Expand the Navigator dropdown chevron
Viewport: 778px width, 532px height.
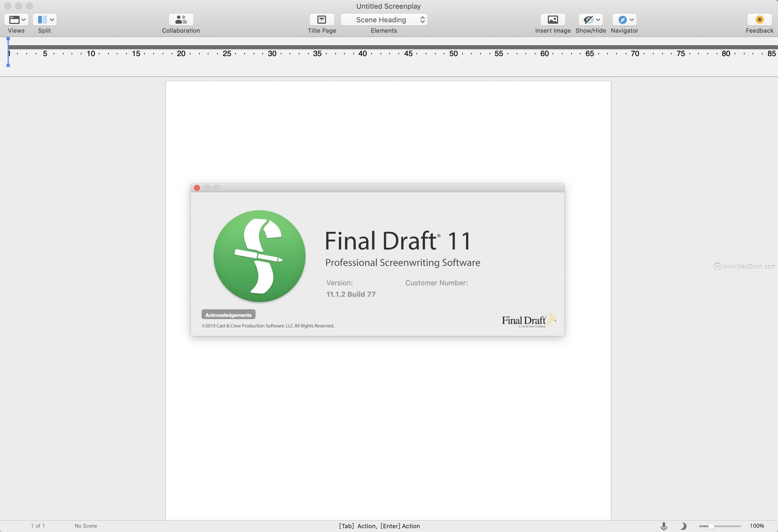click(632, 20)
